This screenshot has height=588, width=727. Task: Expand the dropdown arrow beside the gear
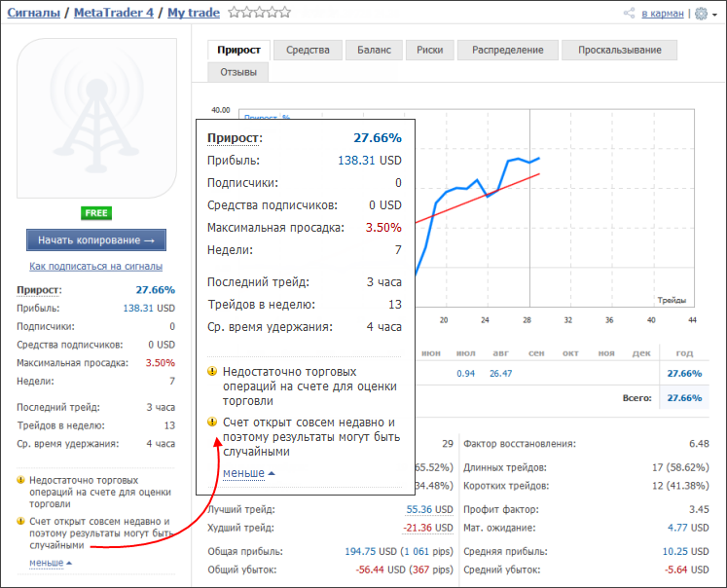[x=714, y=15]
